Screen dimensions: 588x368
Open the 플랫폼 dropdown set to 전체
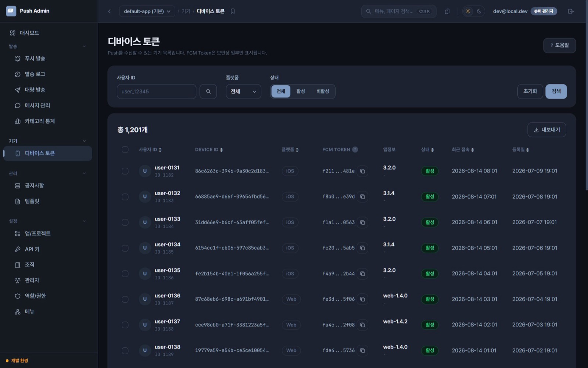(x=243, y=92)
